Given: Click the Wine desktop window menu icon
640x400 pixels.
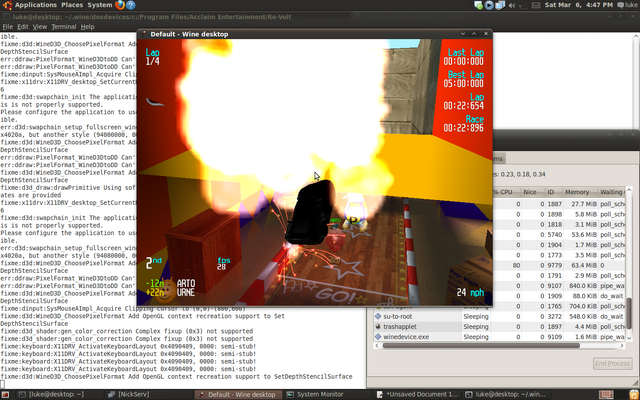Looking at the screenshot, I should [x=144, y=34].
